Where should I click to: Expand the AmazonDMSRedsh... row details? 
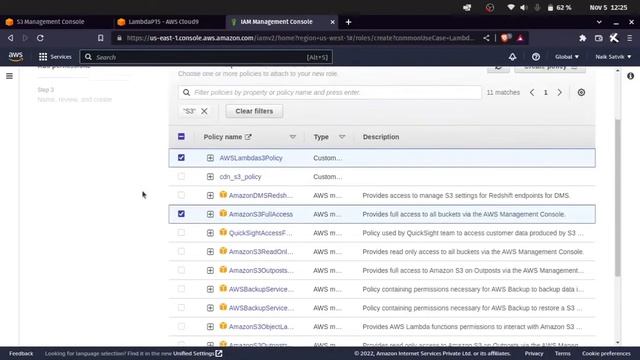(x=210, y=196)
